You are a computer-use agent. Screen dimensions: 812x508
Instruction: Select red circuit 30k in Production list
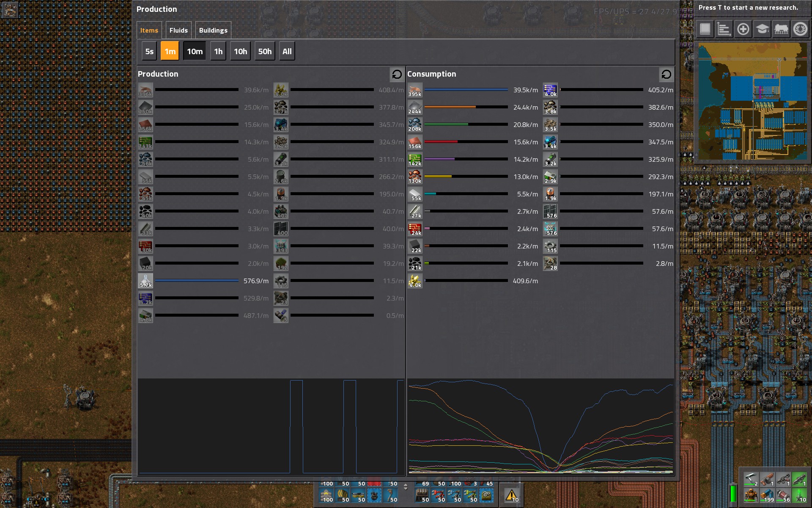pos(145,246)
